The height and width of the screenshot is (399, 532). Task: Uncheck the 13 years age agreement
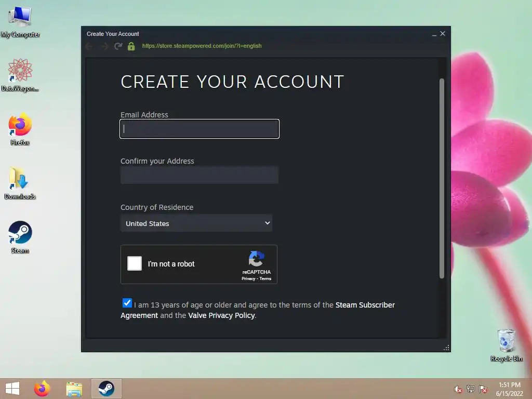[x=127, y=303]
